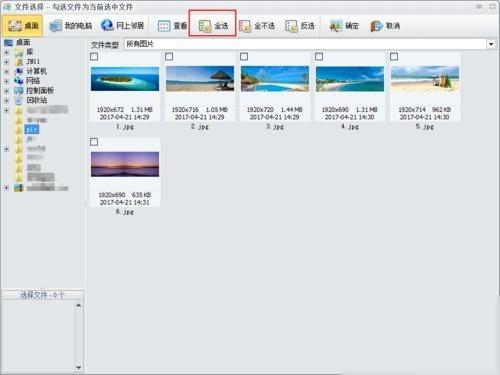
Task: Click 全选 to select all files
Action: [213, 26]
